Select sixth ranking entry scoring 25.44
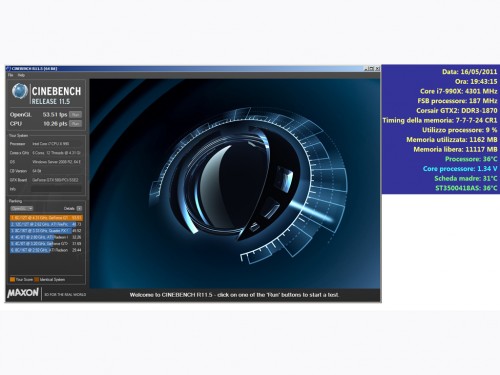This screenshot has width=500, height=375. pos(46,250)
